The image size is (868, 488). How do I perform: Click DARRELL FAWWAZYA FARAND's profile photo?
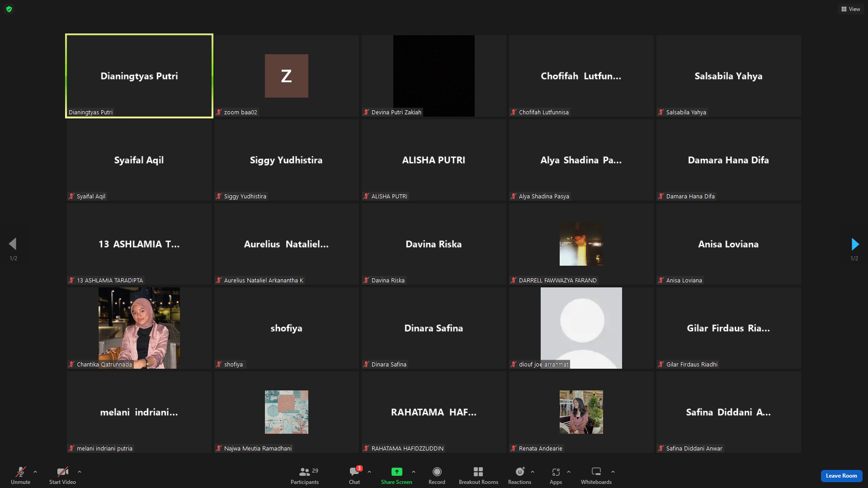581,244
